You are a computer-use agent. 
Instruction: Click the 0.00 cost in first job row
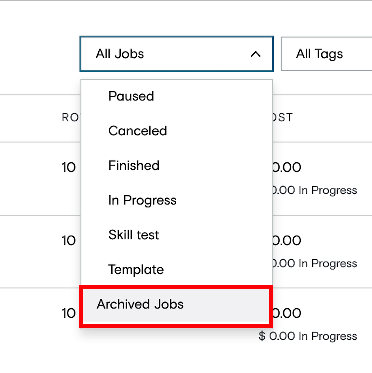point(287,167)
